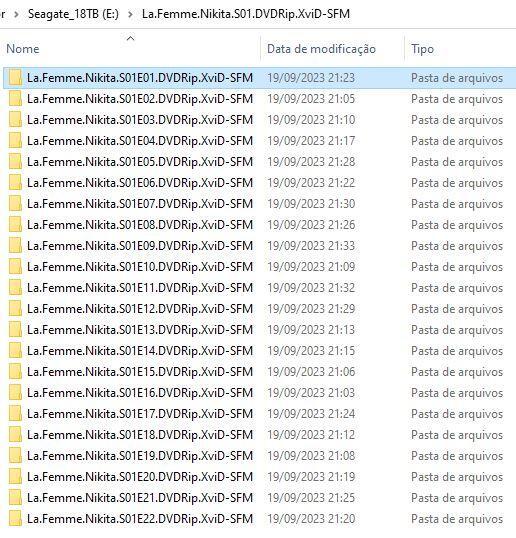Select the S01E05 folder icon

[15, 162]
